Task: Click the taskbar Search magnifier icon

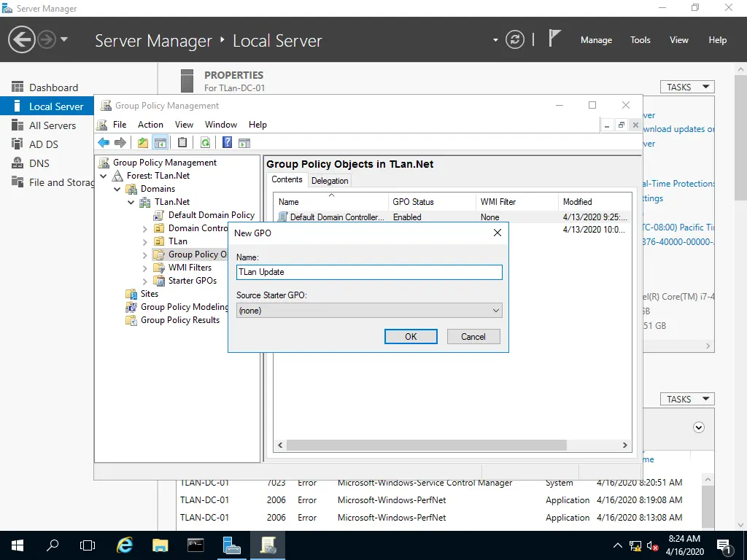Action: 53,545
